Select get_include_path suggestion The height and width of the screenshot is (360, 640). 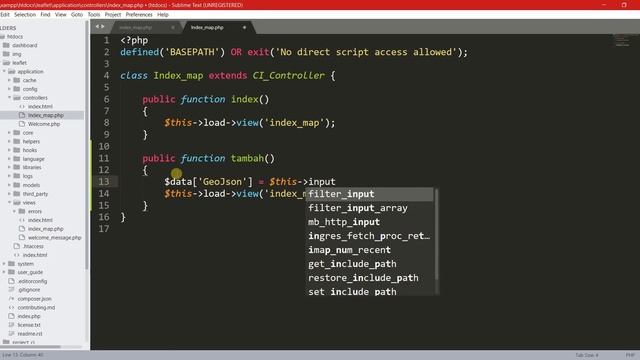[x=369, y=264]
